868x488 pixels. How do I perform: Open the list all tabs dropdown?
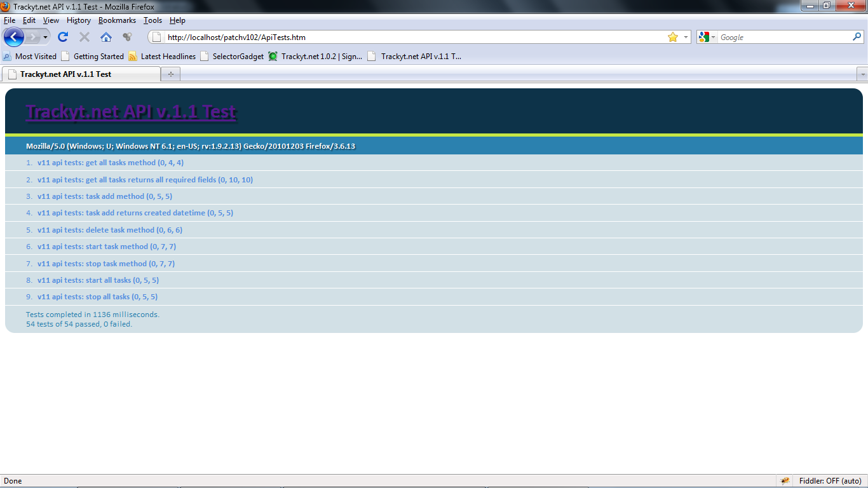862,74
